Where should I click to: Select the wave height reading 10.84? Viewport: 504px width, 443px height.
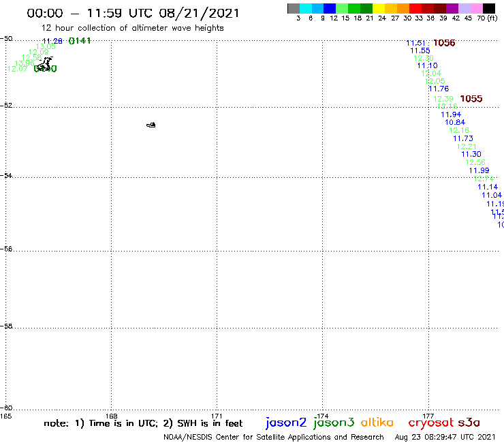click(455, 122)
